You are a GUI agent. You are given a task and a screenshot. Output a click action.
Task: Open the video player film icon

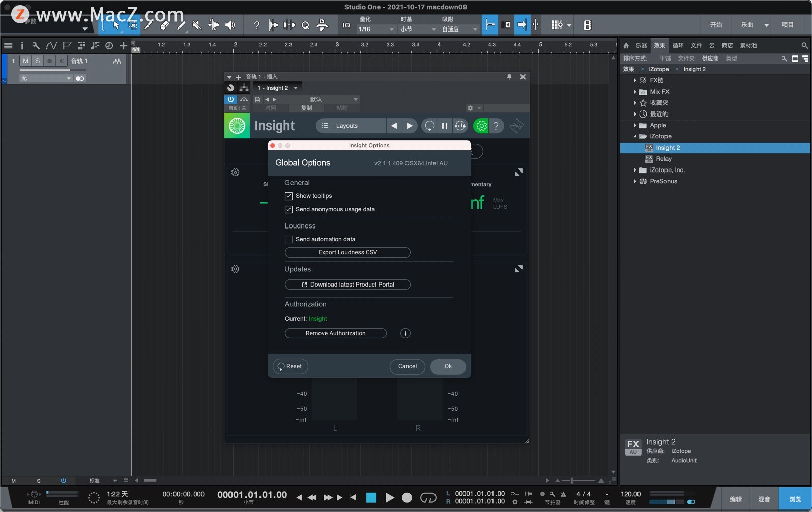(x=587, y=25)
